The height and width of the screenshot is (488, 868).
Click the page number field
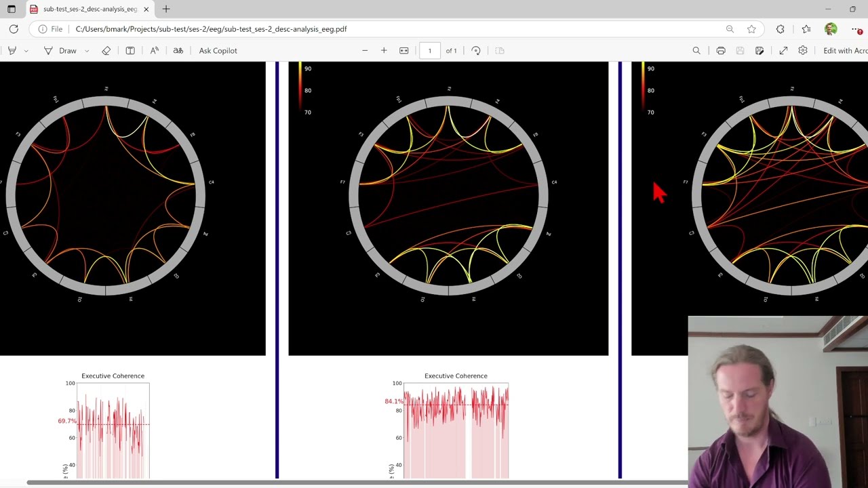point(429,51)
